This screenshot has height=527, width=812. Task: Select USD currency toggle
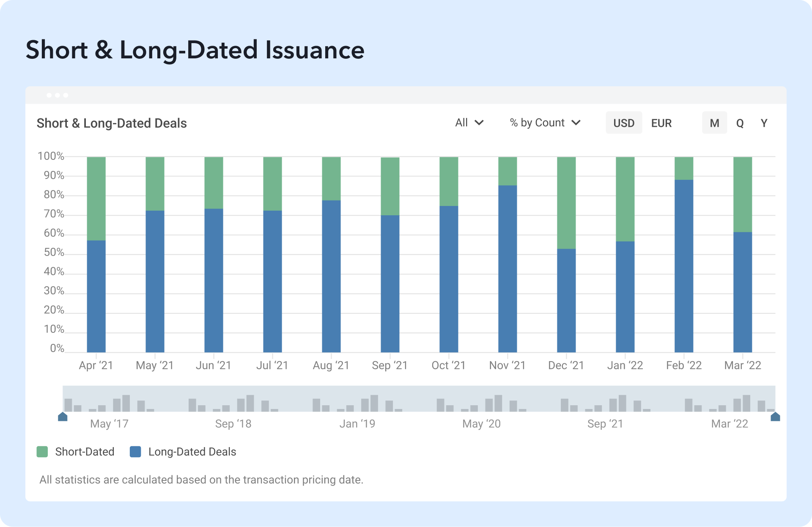coord(623,123)
